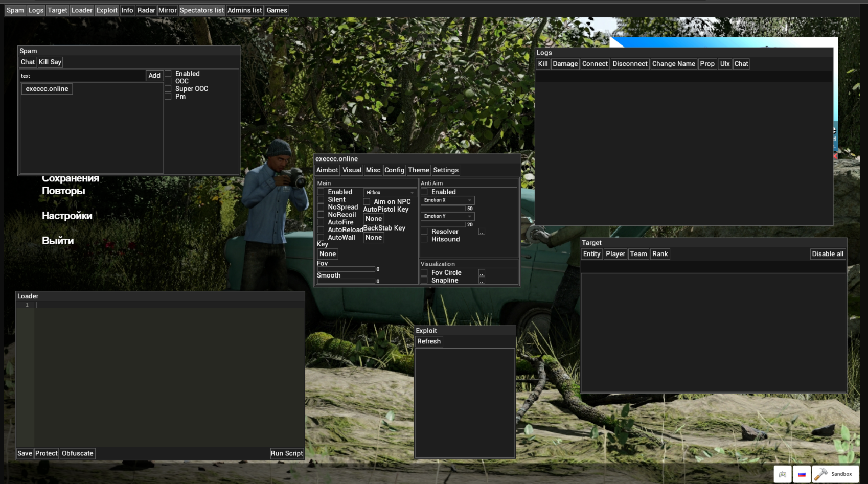Enable Anti Aim in the execcc.online menu

click(424, 191)
